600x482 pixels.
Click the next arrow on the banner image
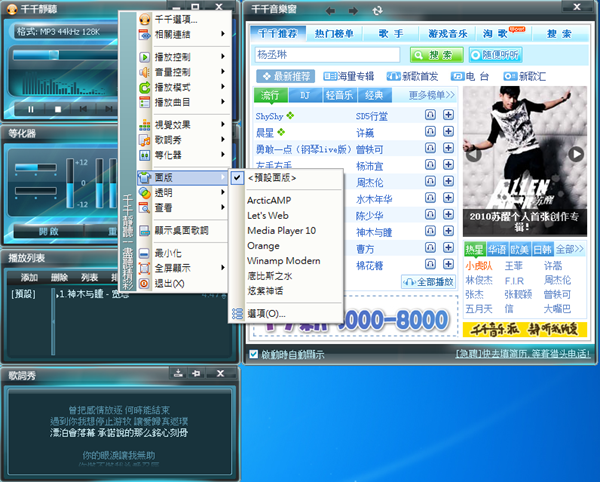[x=576, y=153]
